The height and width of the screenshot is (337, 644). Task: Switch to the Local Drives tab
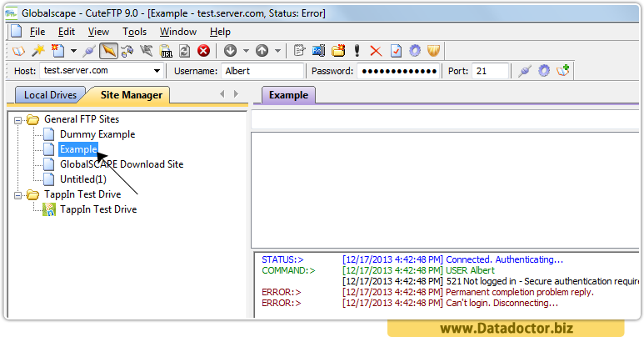(50, 95)
